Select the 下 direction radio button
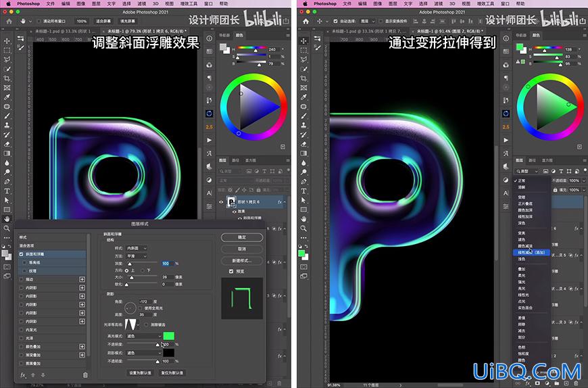The width and height of the screenshot is (588, 388). coord(143,270)
